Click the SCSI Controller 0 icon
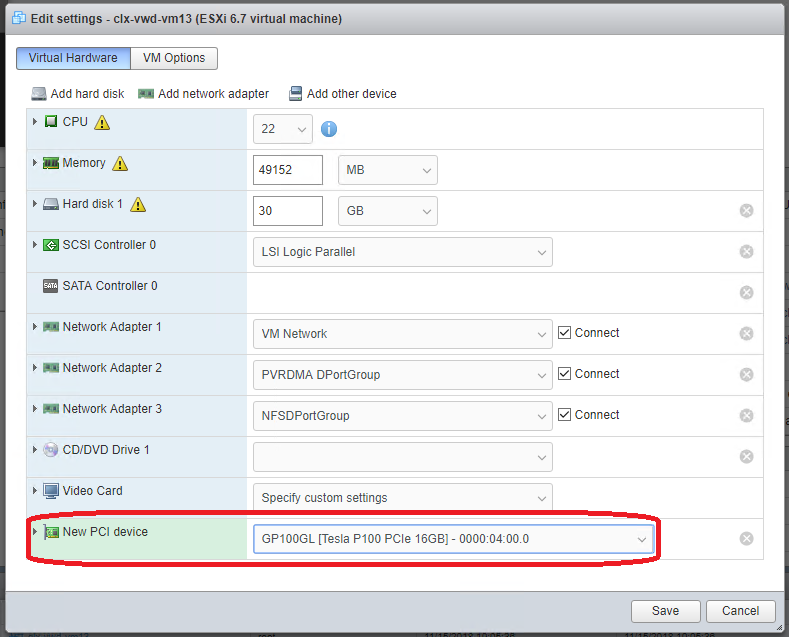The image size is (789, 637). (51, 245)
